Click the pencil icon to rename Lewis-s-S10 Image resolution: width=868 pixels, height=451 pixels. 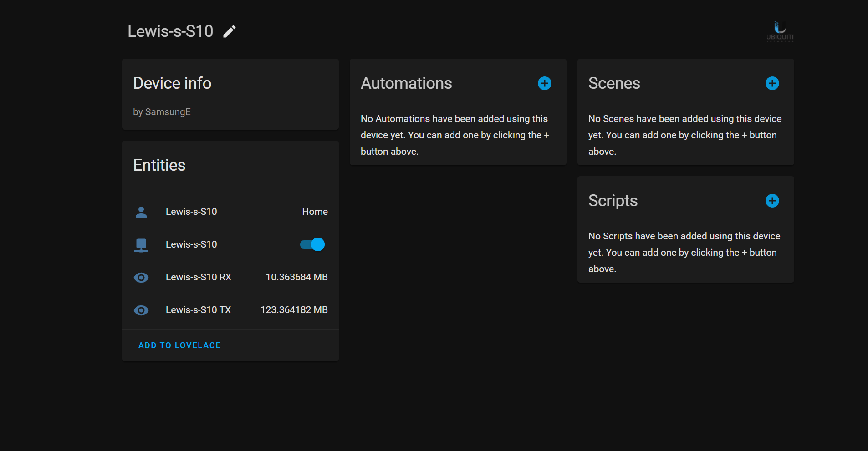click(x=230, y=31)
